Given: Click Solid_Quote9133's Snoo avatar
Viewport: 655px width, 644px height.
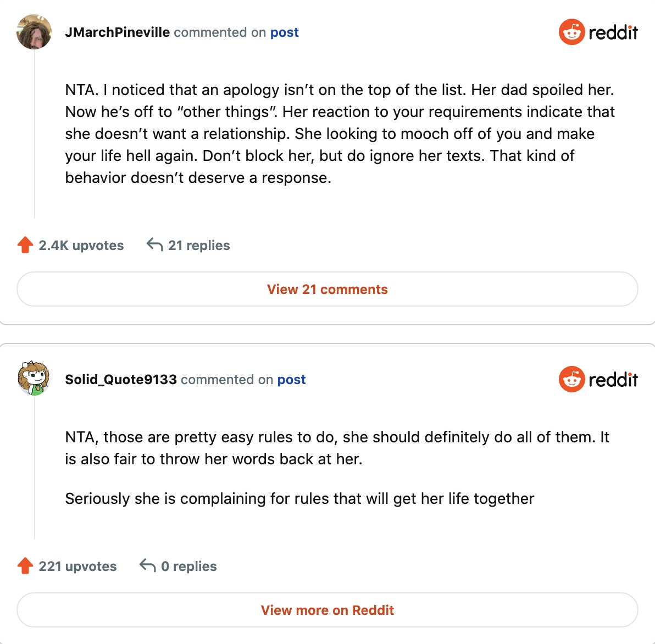Looking at the screenshot, I should (x=34, y=379).
